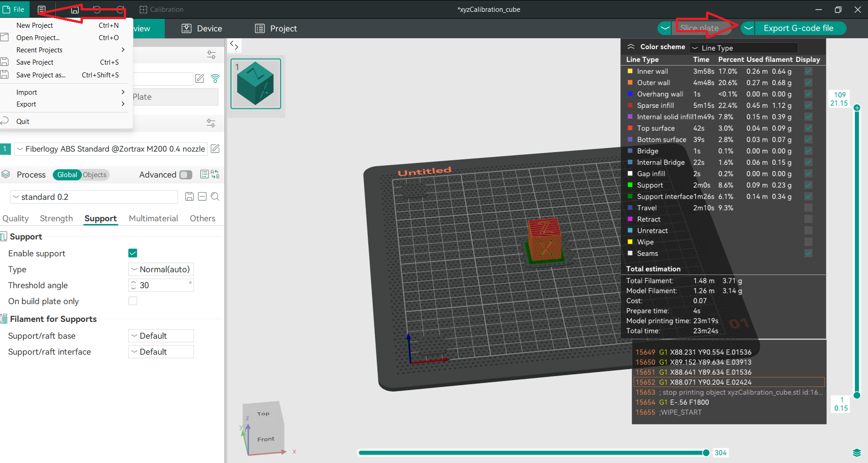Open the Color scheme Line Type dropdown
Viewport: 868px width, 463px height.
click(743, 48)
